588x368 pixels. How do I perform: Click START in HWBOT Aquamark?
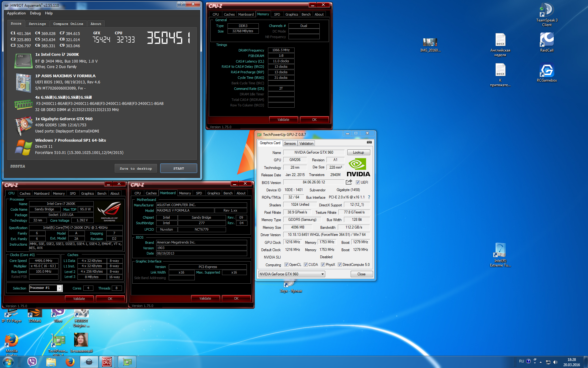click(179, 168)
